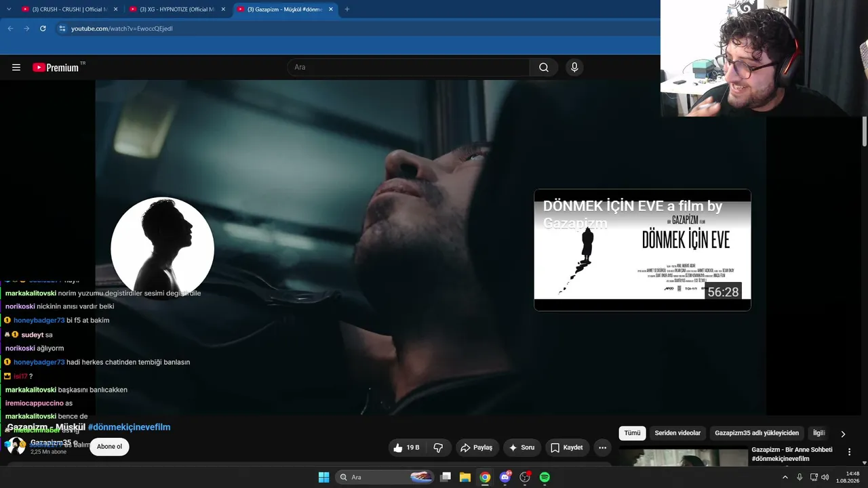Open the Soru ask button

coord(521,447)
